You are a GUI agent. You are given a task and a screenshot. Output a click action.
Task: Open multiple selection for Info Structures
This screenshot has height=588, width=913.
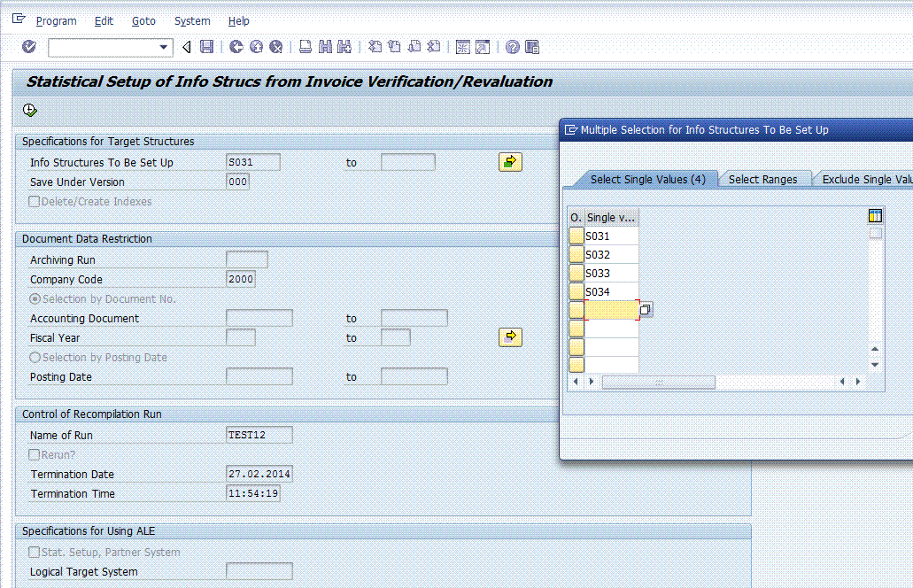pyautogui.click(x=510, y=161)
